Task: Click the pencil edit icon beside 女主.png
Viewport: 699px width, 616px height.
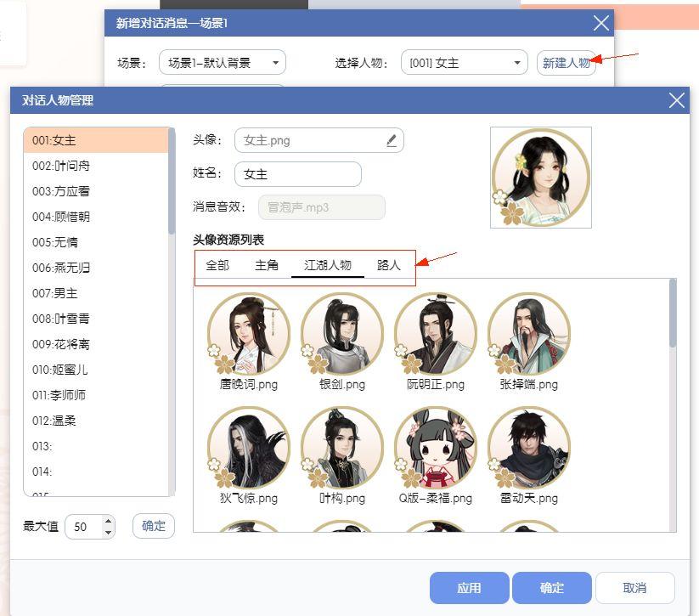Action: click(x=391, y=140)
